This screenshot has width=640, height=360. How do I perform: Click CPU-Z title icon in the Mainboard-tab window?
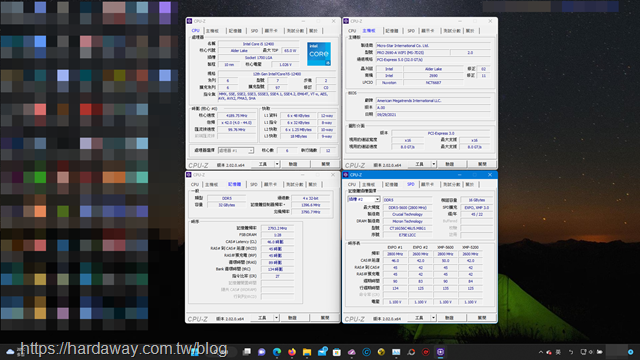[x=346, y=21]
